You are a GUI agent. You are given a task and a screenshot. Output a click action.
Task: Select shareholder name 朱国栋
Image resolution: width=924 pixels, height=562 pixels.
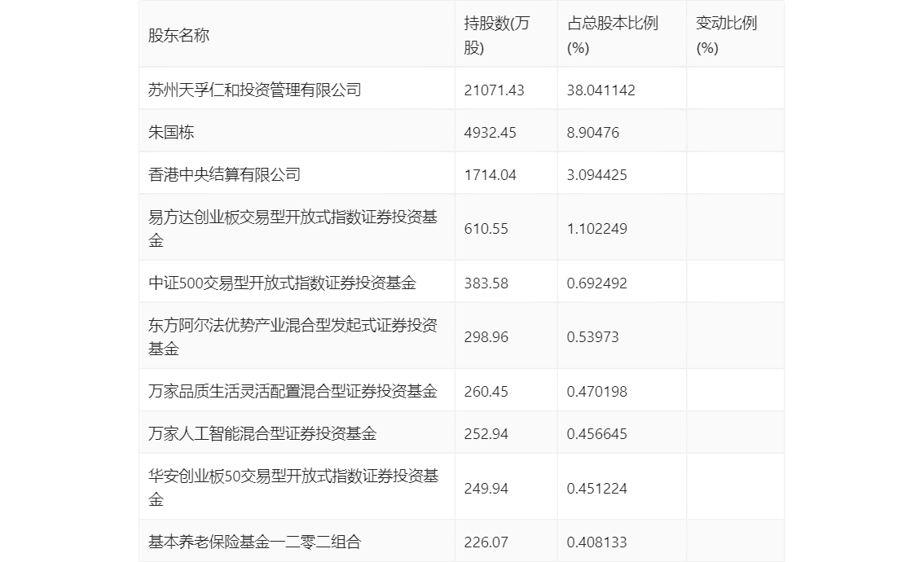171,132
